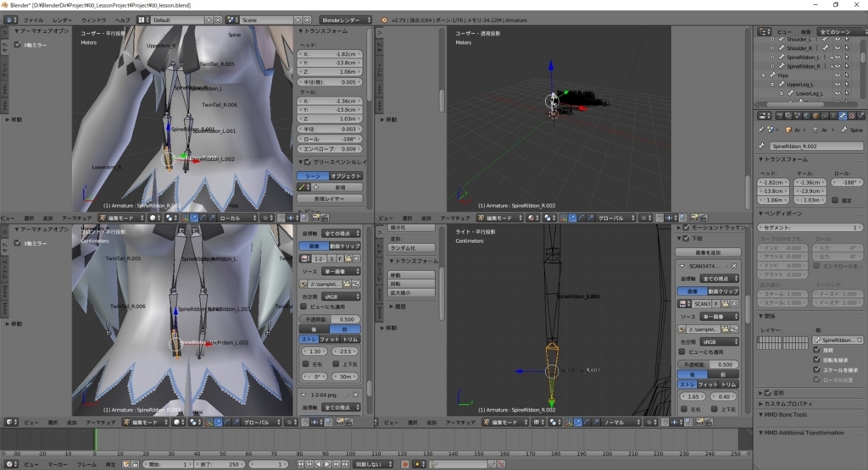Click 画像を追加 button

[x=708, y=252]
